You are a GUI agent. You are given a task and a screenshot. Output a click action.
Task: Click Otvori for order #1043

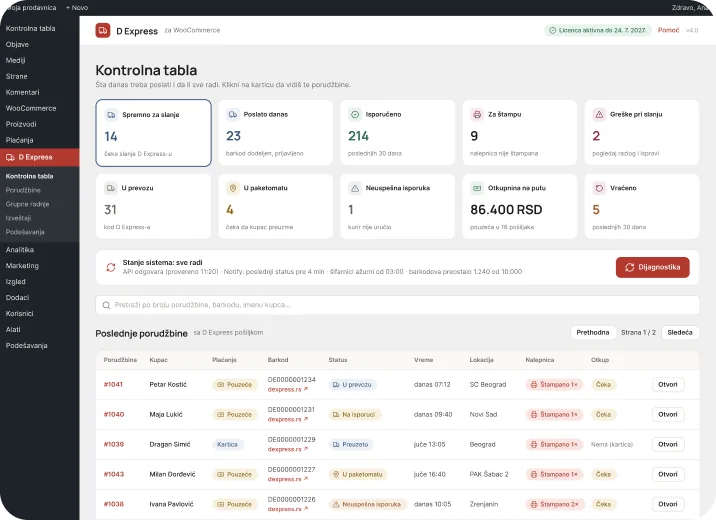pyautogui.click(x=668, y=474)
